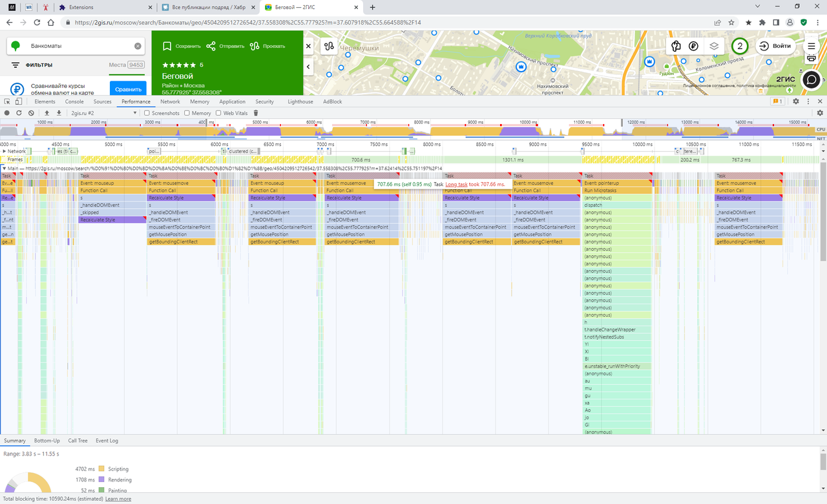Collapse the Main thread track

(4, 168)
